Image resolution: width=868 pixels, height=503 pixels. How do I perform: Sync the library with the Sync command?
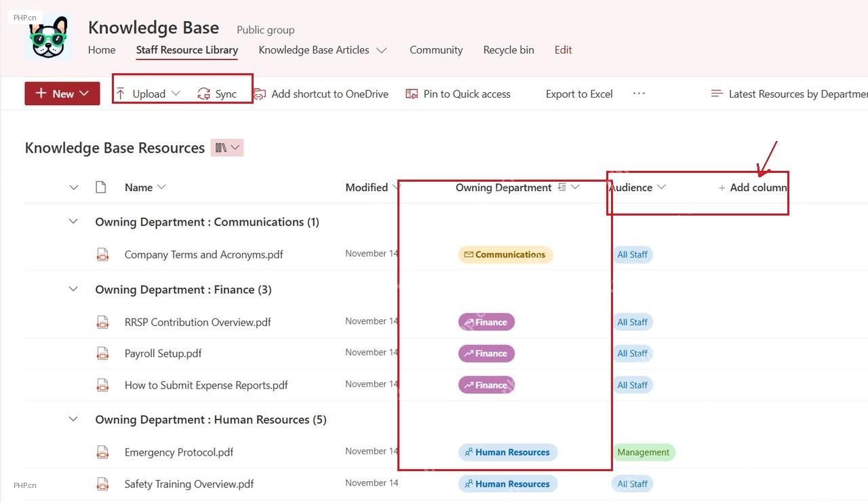click(x=217, y=94)
